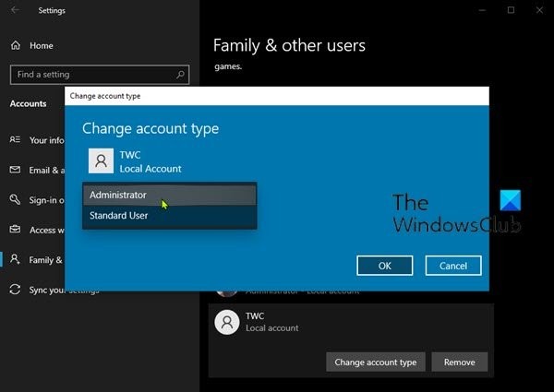Screen dimensions: 554x392
Task: Click the TWC avatar in the dialog
Action: 101,160
